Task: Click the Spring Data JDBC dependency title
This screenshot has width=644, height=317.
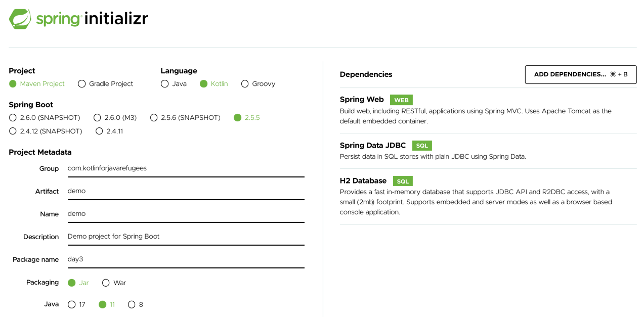Action: 373,146
